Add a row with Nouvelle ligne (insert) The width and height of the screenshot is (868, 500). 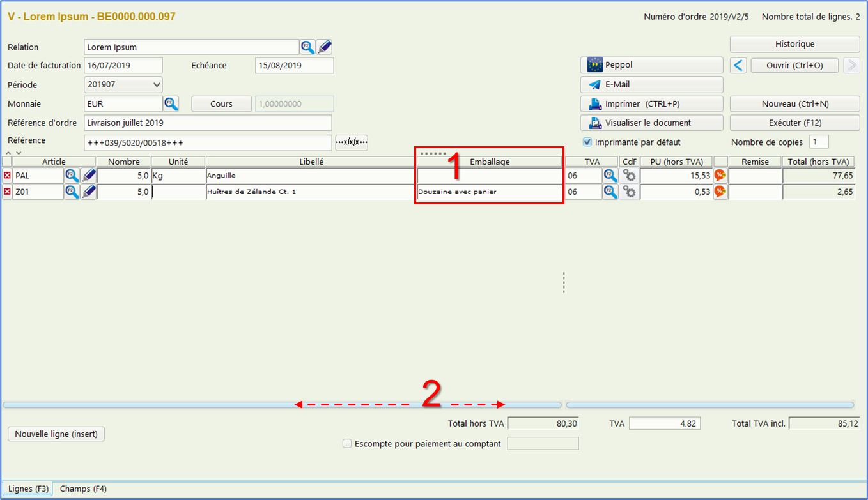pyautogui.click(x=56, y=434)
